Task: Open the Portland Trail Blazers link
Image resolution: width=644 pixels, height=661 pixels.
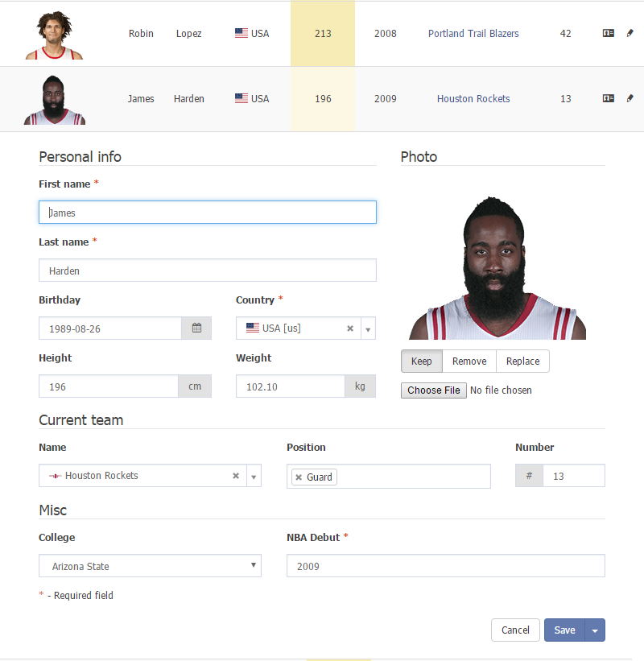Action: [473, 33]
